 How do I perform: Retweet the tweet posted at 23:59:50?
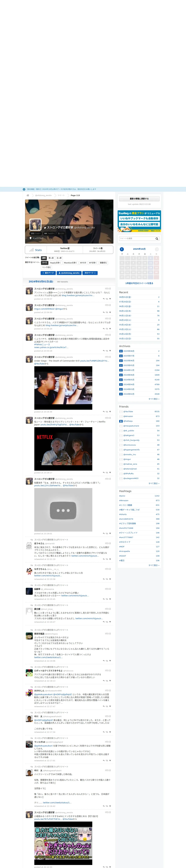point(107,312)
